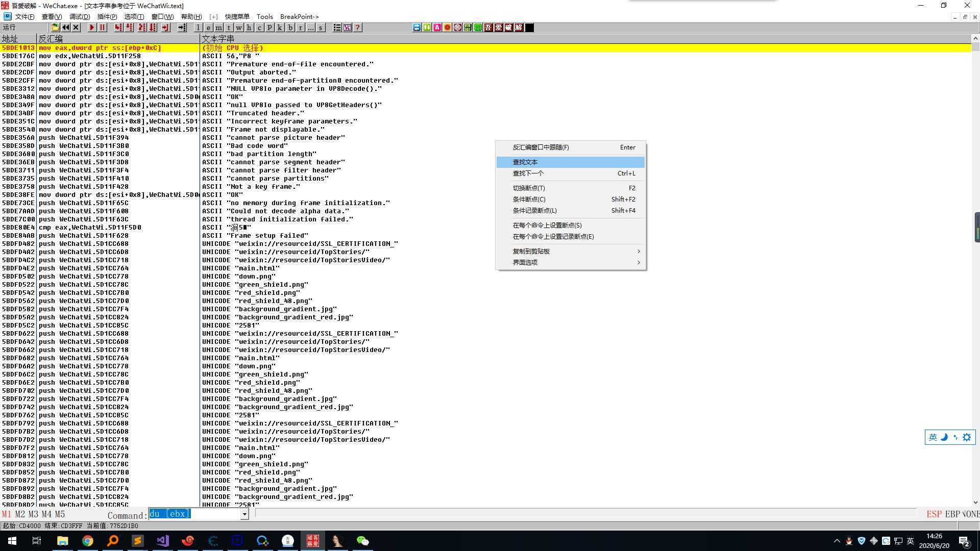Click the Trace into toolbar icon
The image size is (980, 551).
coord(141,28)
